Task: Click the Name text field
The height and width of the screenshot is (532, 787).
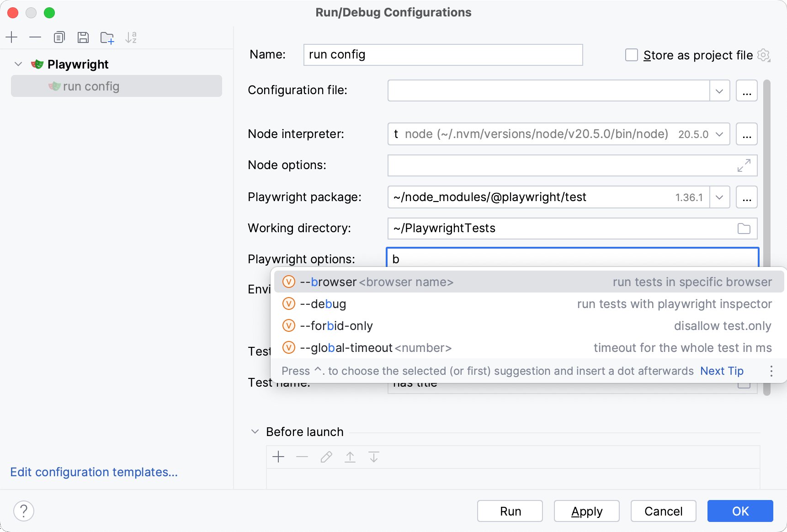Action: [442, 55]
